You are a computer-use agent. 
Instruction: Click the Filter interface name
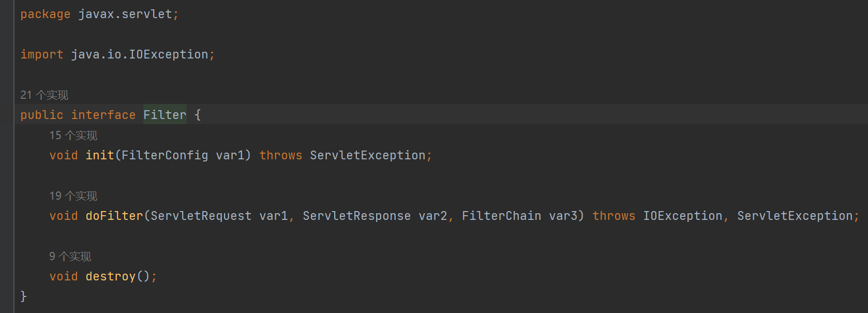pos(164,115)
